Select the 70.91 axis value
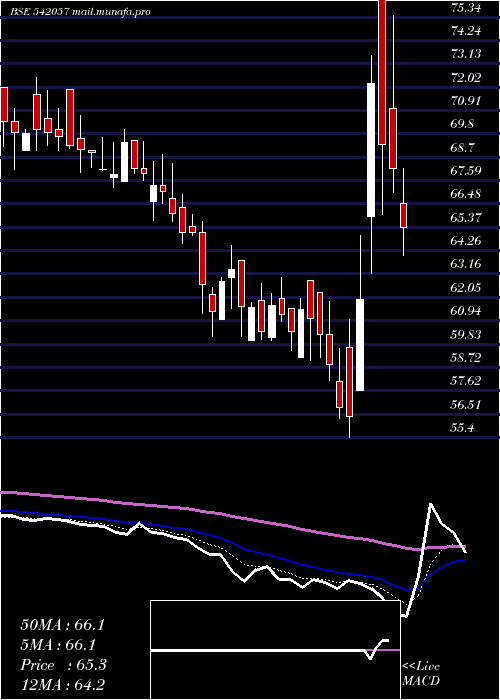 tap(466, 101)
